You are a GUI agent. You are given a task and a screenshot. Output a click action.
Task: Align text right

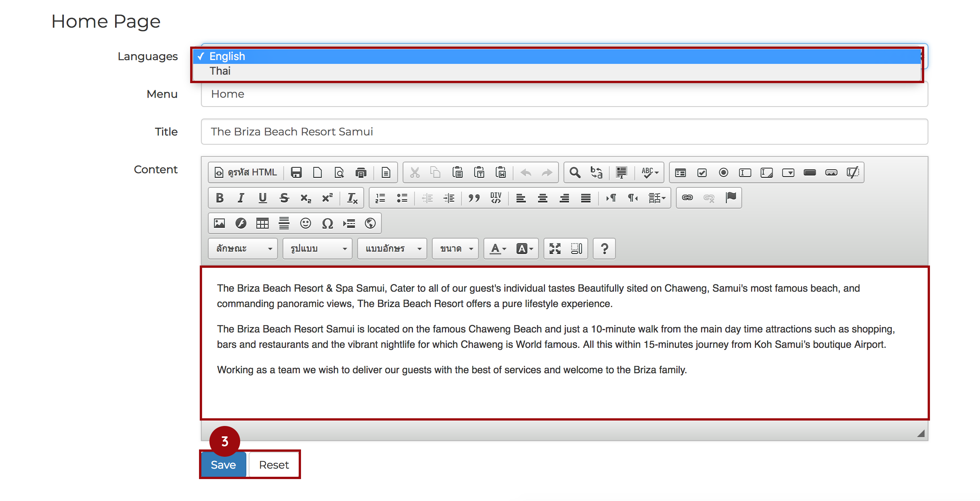(564, 198)
